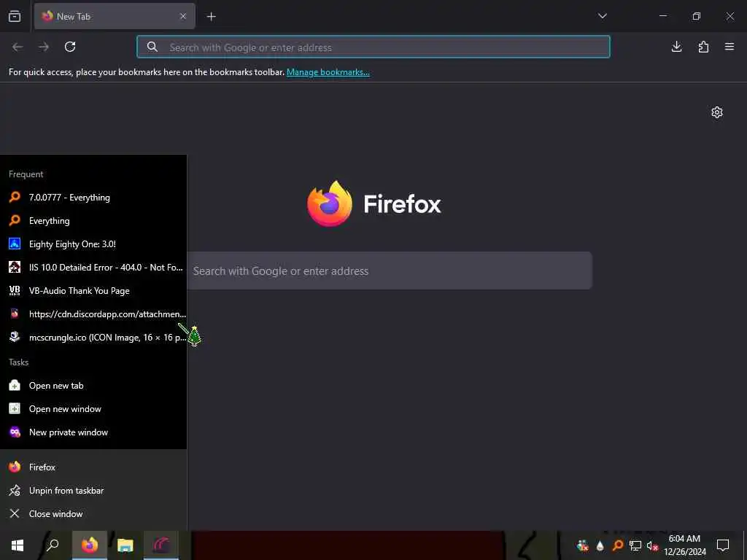Open Windows taskbar search
The image size is (747, 560).
tap(53, 545)
